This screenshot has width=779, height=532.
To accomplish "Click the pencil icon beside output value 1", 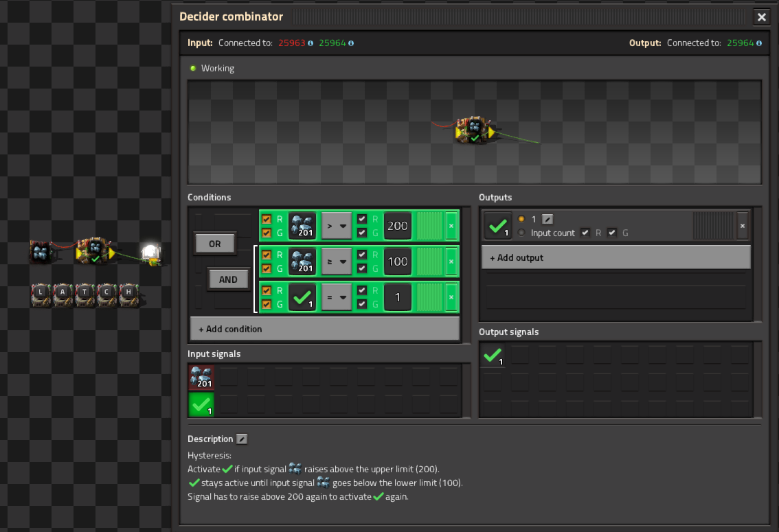I will (547, 219).
